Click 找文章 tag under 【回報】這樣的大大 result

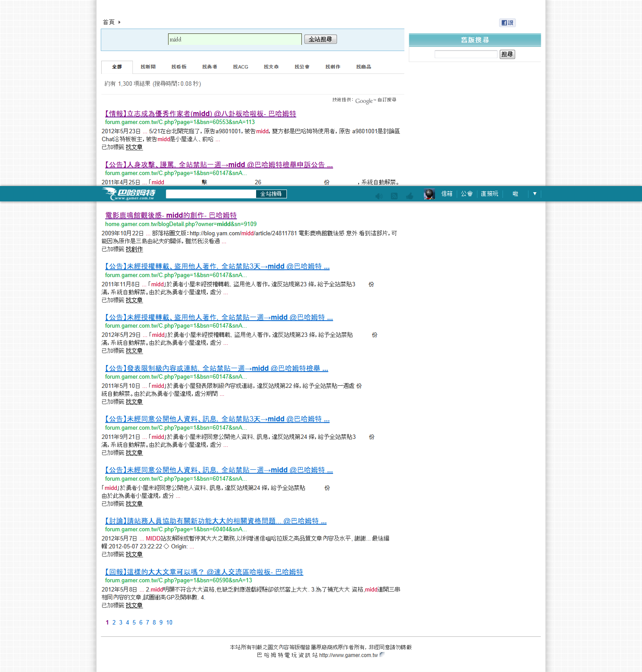[134, 606]
